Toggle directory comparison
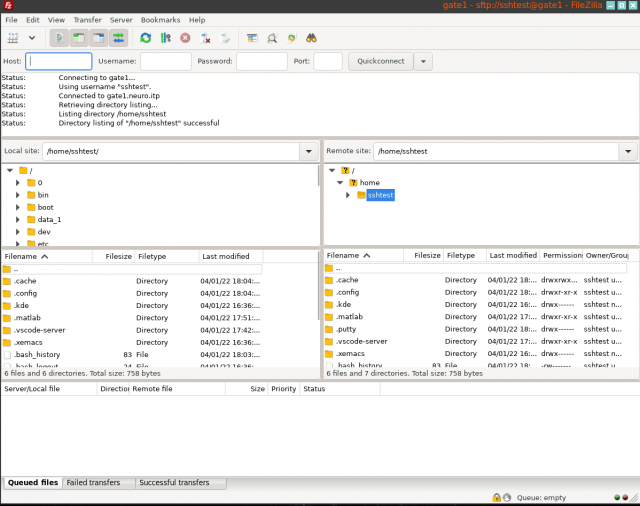 272,38
